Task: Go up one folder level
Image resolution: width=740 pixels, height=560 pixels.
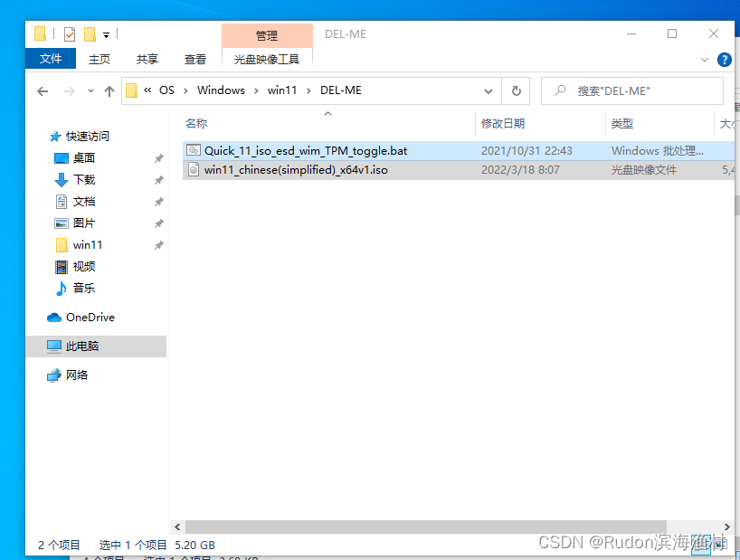Action: point(109,91)
